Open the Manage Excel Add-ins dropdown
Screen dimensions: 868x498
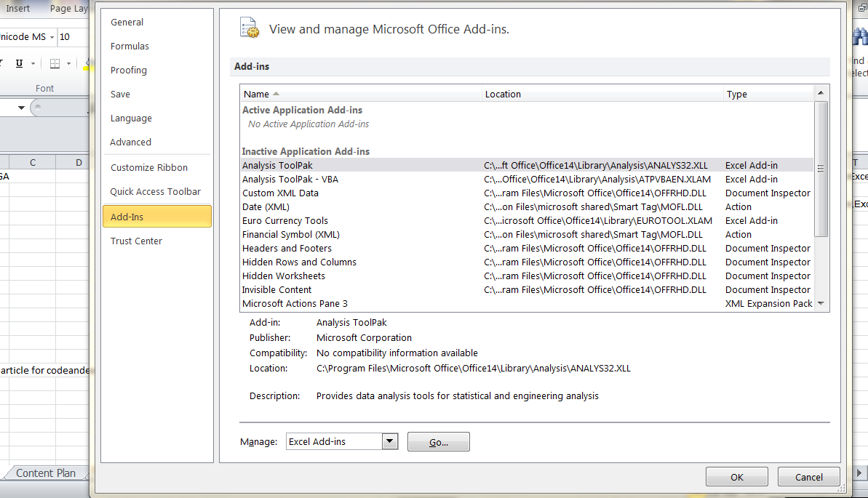[390, 441]
